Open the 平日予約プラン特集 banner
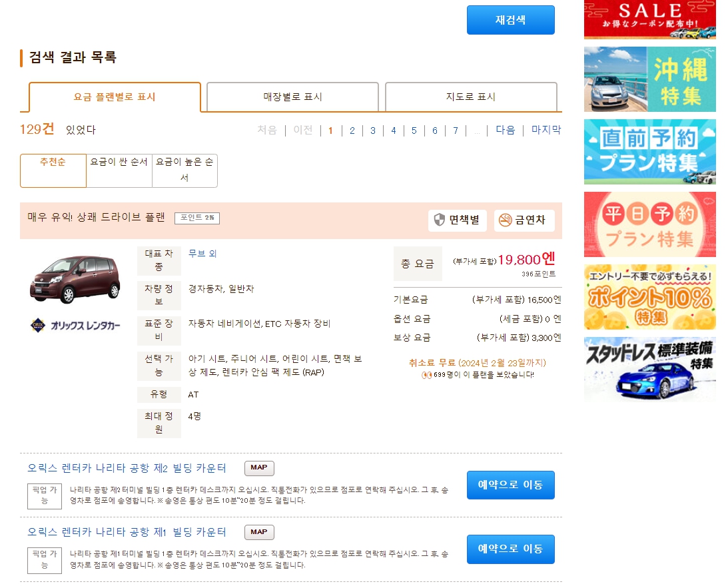This screenshot has height=586, width=728. [649, 224]
